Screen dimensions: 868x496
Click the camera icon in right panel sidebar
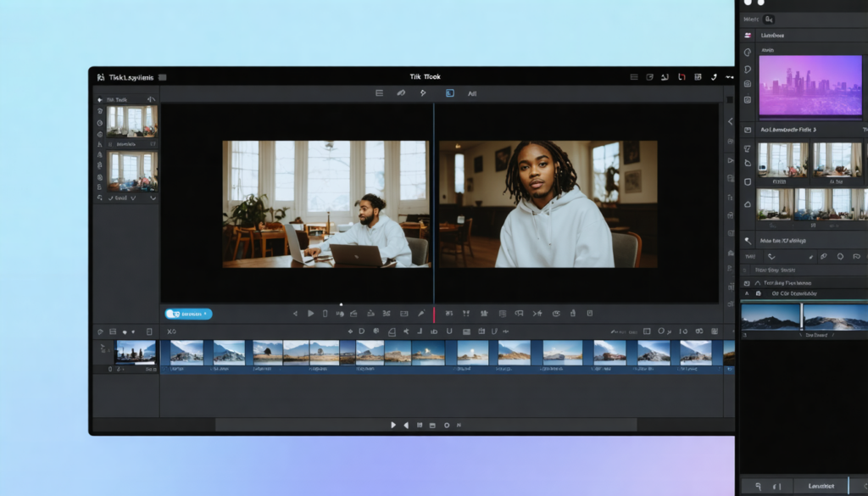(747, 84)
